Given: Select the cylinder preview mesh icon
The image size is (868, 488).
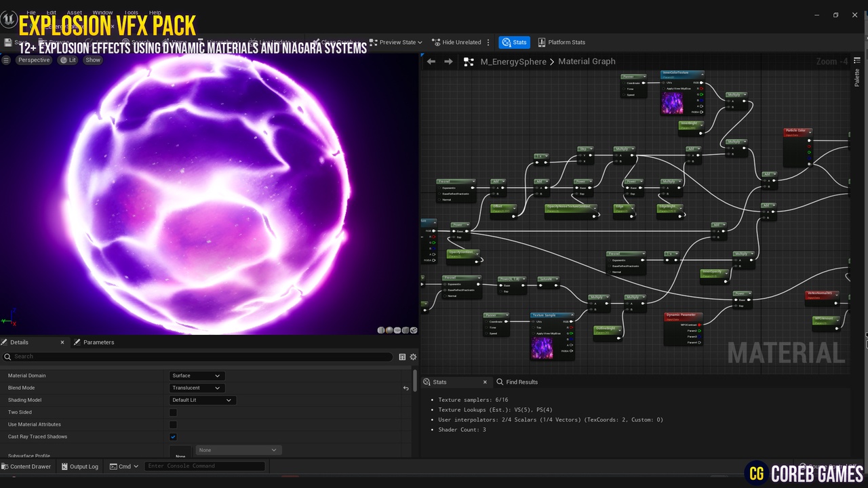Looking at the screenshot, I should coord(381,330).
